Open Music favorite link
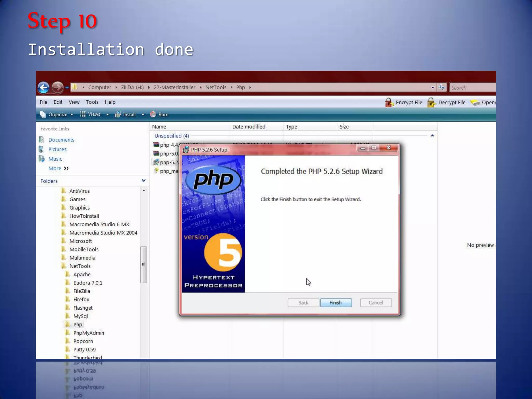The width and height of the screenshot is (532, 399). [x=55, y=159]
